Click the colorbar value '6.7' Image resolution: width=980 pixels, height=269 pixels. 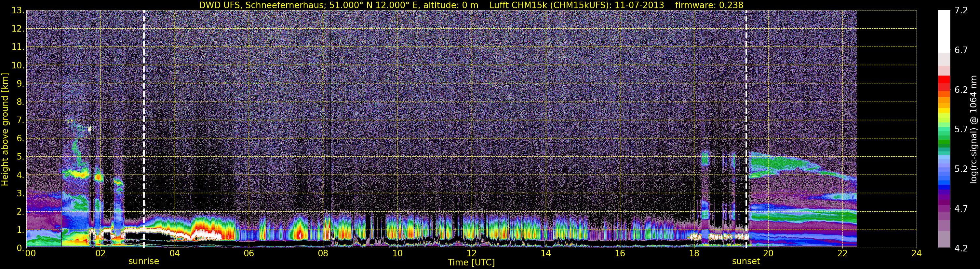tap(961, 50)
